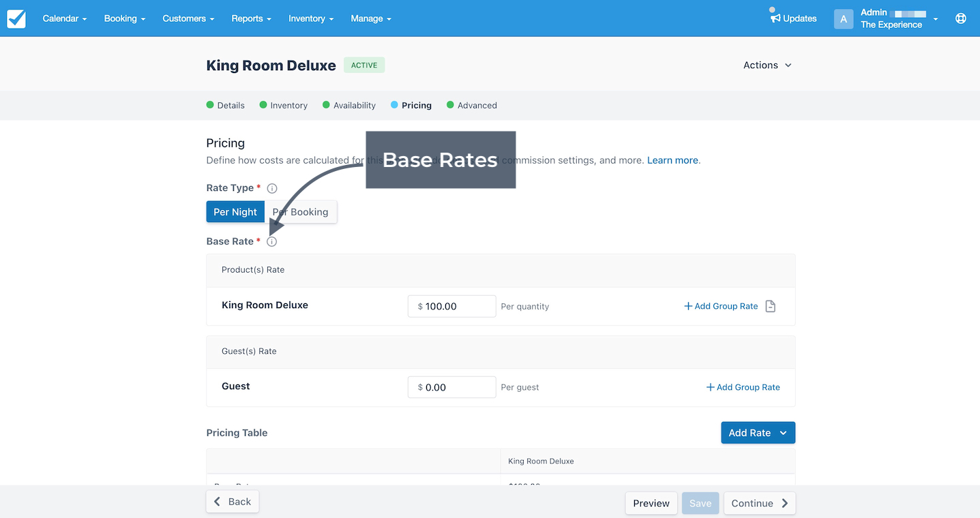Edit the King Room Deluxe 100.00 rate field
The width and height of the screenshot is (980, 518).
[451, 306]
